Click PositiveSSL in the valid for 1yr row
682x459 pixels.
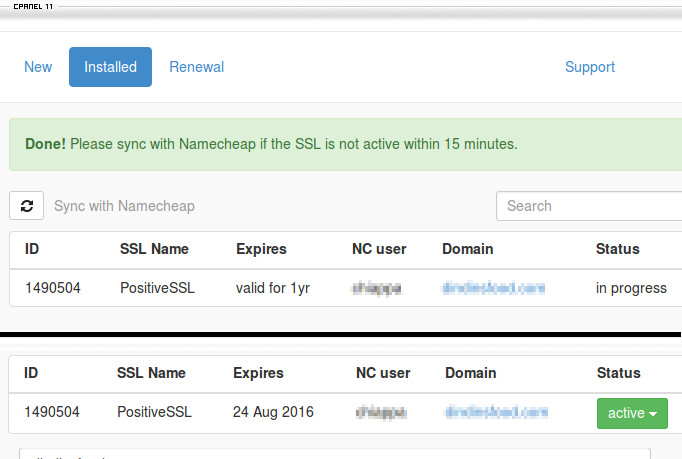pyautogui.click(x=157, y=288)
